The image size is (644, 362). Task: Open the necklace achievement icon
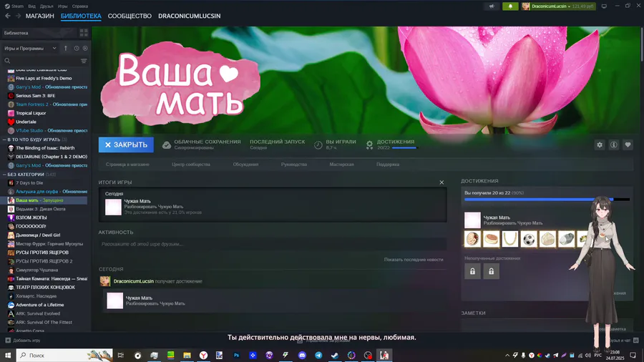point(509,239)
